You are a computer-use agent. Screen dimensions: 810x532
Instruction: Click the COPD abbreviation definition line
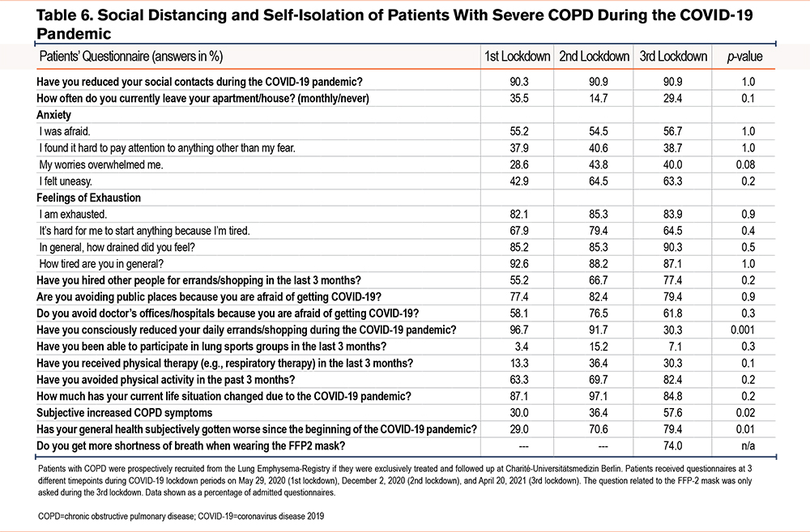(181, 516)
